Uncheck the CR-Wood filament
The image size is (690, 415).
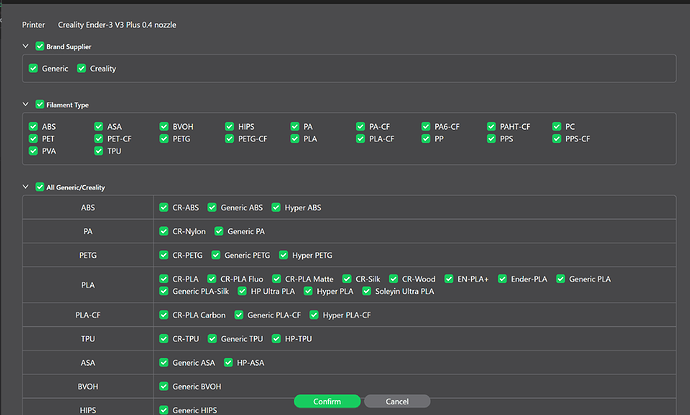coord(393,279)
